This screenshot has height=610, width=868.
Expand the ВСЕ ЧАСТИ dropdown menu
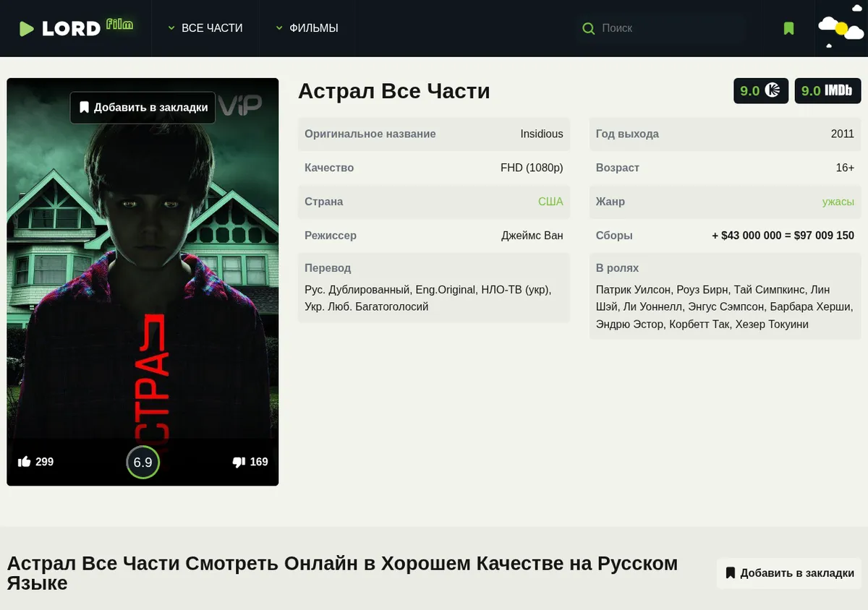coord(205,28)
